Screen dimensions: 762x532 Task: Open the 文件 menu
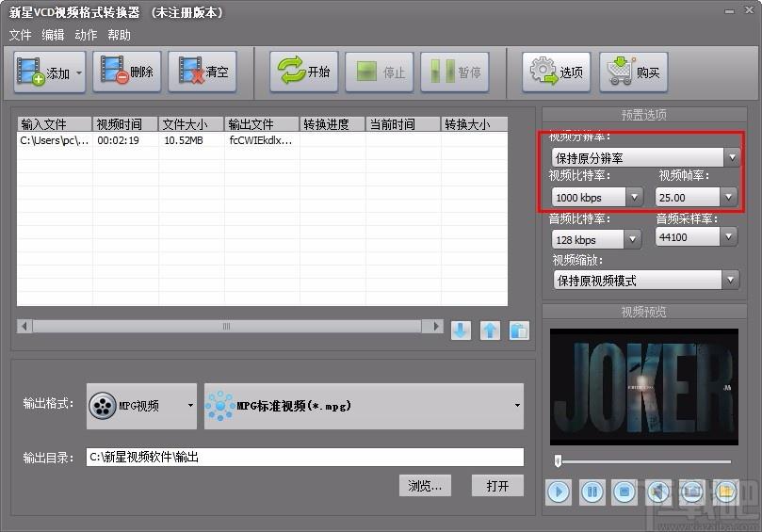(x=21, y=35)
